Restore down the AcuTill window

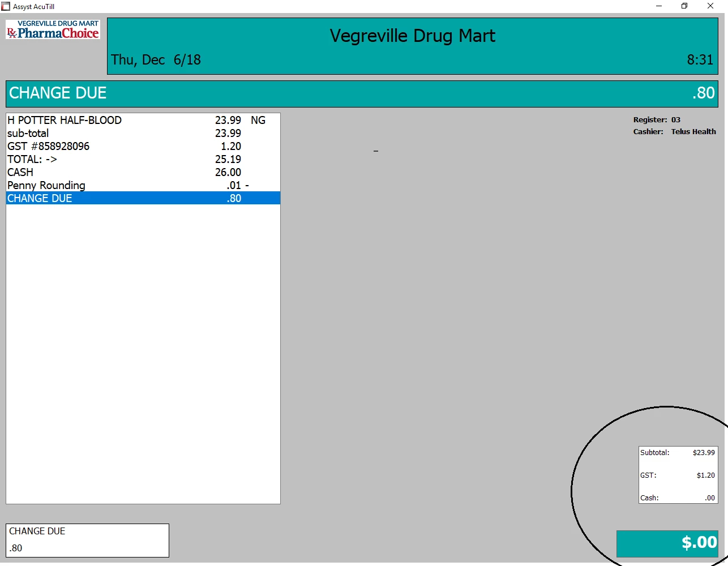coord(684,6)
